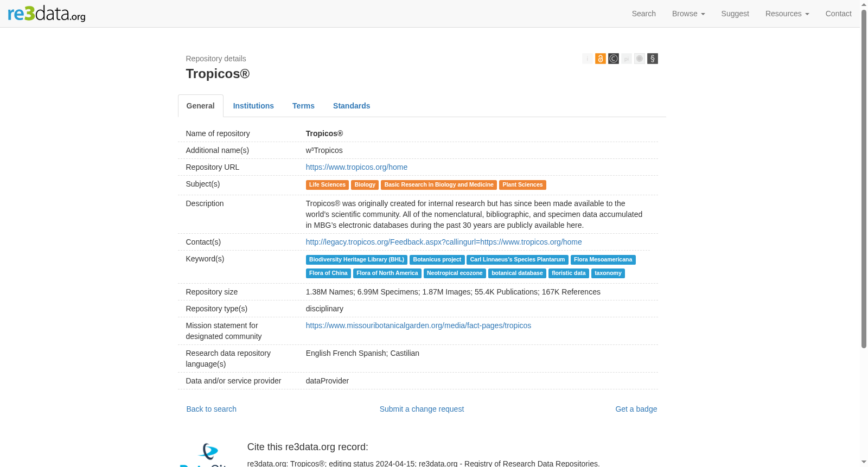Viewport: 868px width, 467px height.
Task: Click the orange open access padlock icon
Action: [x=601, y=59]
